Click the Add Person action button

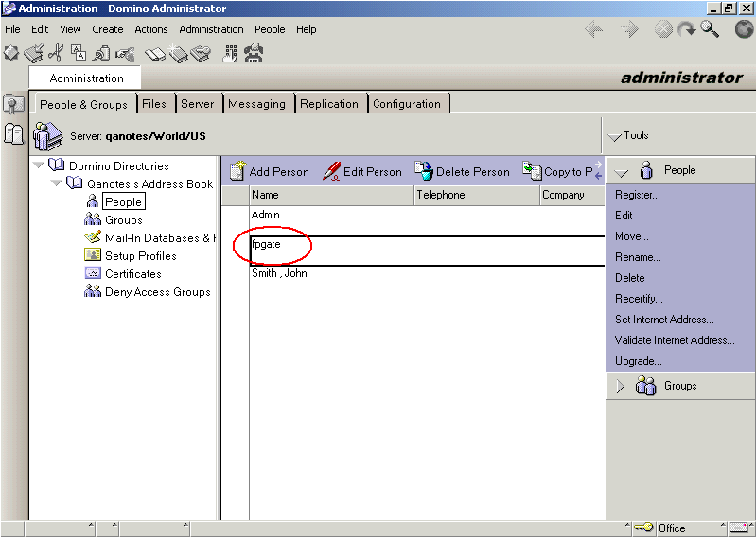click(x=270, y=172)
